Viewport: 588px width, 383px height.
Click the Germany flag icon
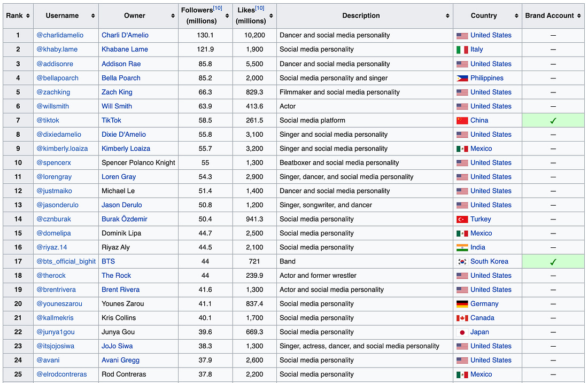462,304
